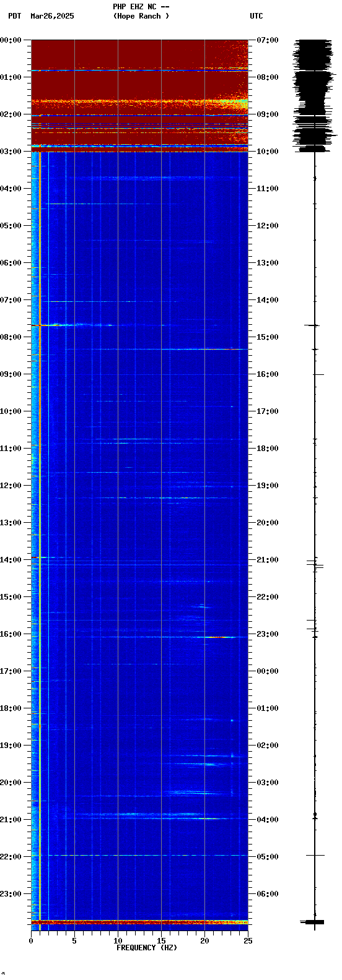Click the frequency axis tick label 5
The height and width of the screenshot is (980, 342).
[74, 941]
